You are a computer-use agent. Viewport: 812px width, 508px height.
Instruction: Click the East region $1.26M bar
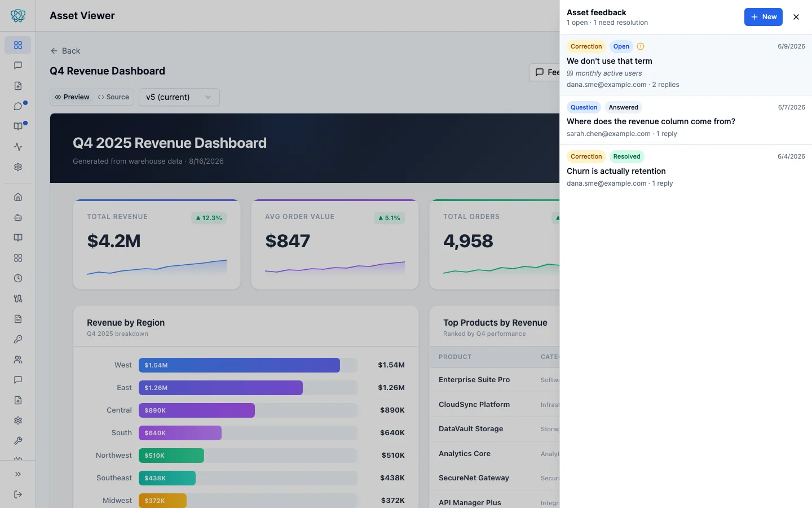click(220, 388)
